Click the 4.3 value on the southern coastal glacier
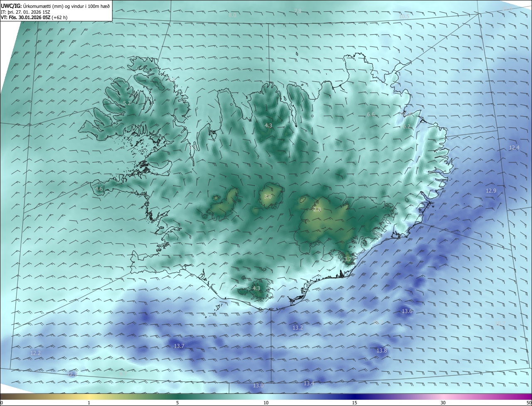 [256, 288]
